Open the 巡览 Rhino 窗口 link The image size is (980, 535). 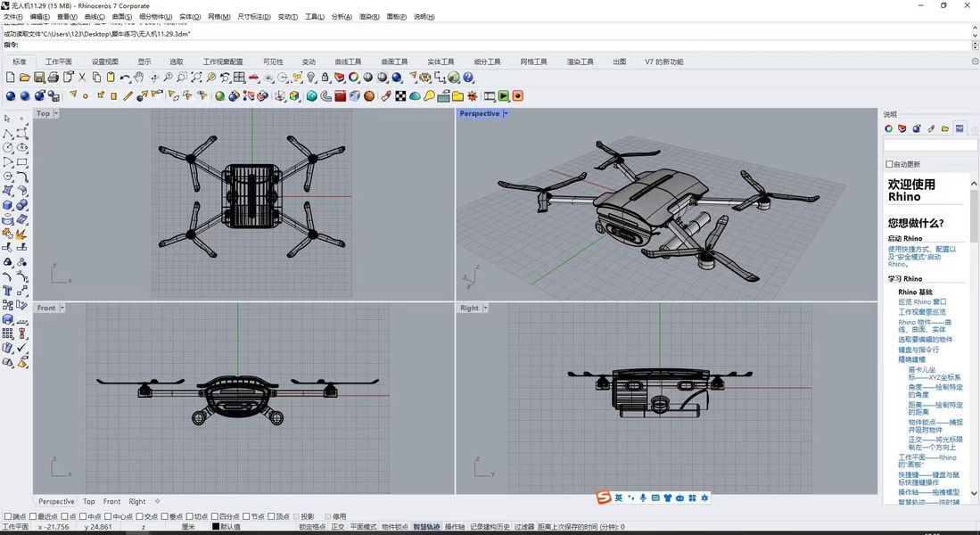coord(922,302)
